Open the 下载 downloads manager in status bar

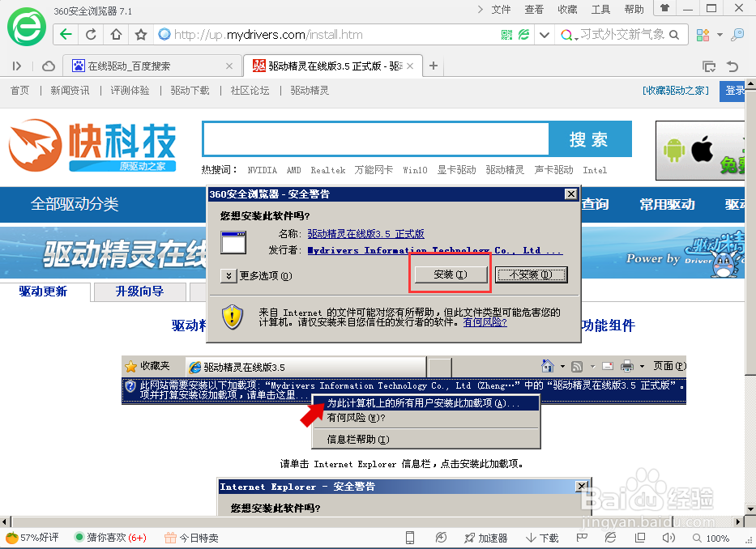point(542,538)
